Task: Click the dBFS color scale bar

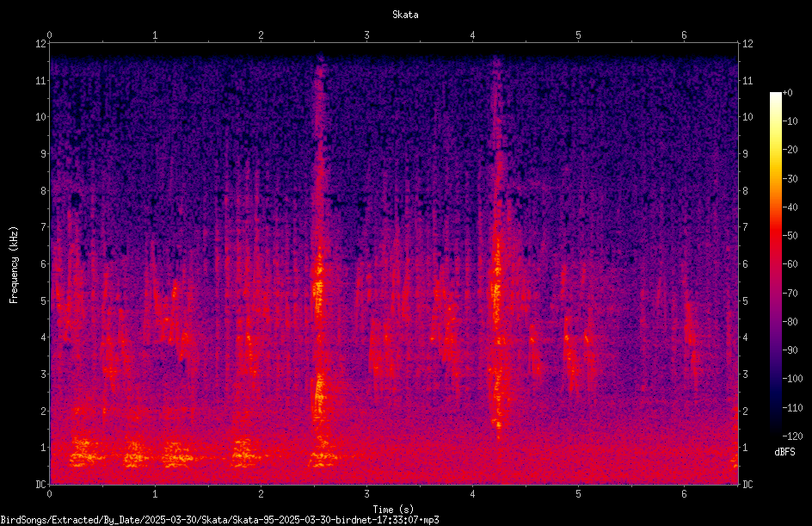Action: [775, 264]
